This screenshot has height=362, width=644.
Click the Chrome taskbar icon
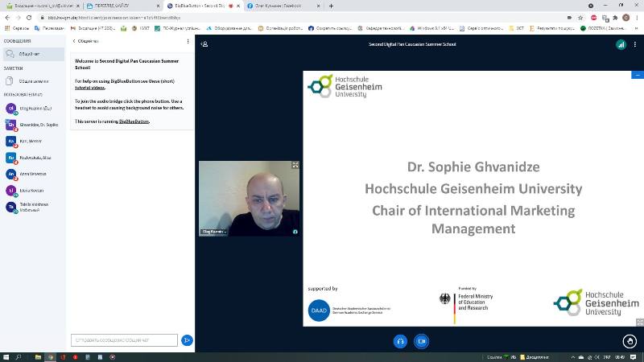click(x=50, y=357)
